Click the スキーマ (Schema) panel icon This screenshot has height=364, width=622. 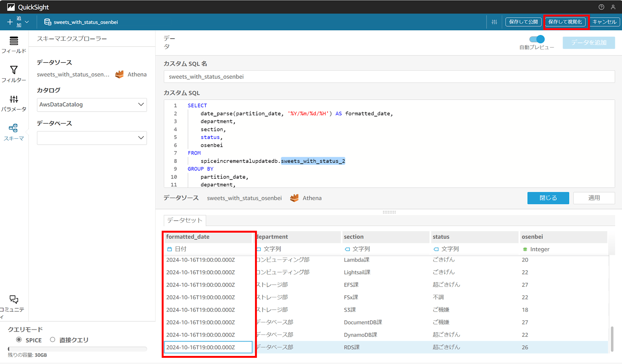click(x=13, y=130)
